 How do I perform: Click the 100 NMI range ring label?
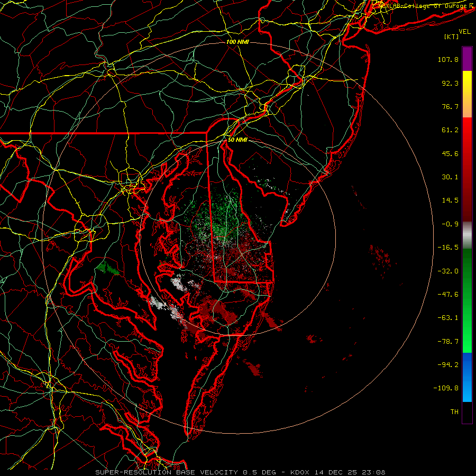237,42
